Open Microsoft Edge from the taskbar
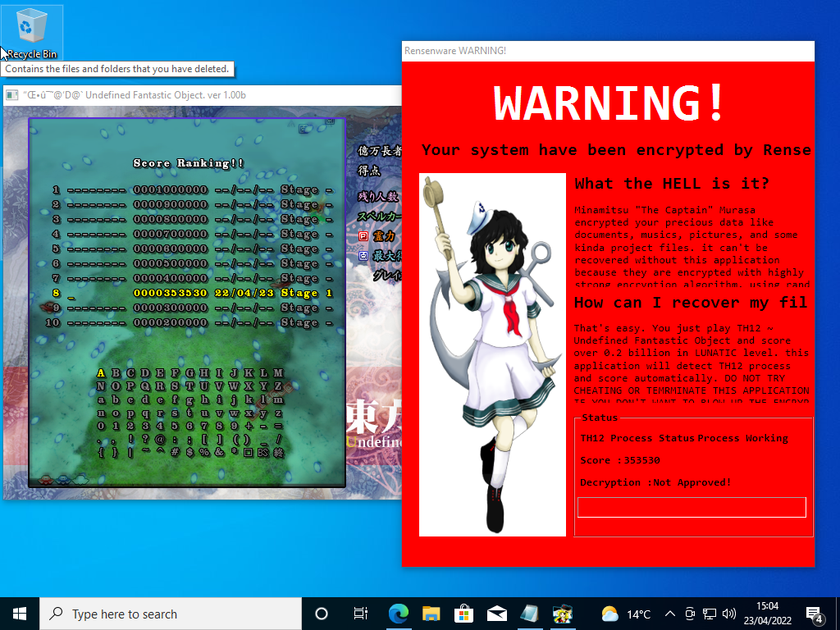 399,613
